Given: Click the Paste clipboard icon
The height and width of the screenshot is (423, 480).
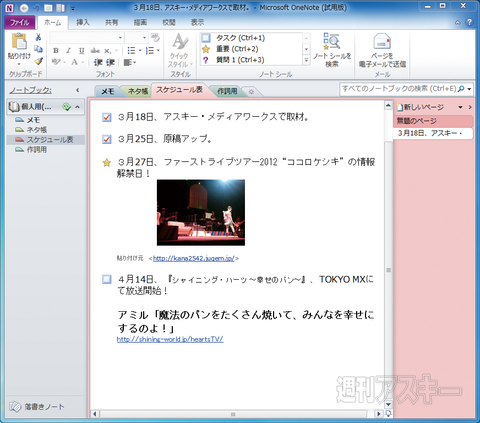Looking at the screenshot, I should [19, 42].
